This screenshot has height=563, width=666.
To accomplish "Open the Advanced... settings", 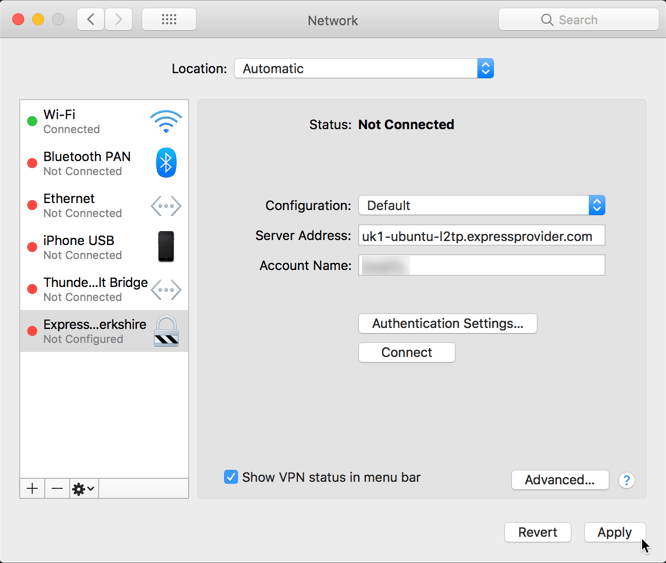I will tap(560, 480).
